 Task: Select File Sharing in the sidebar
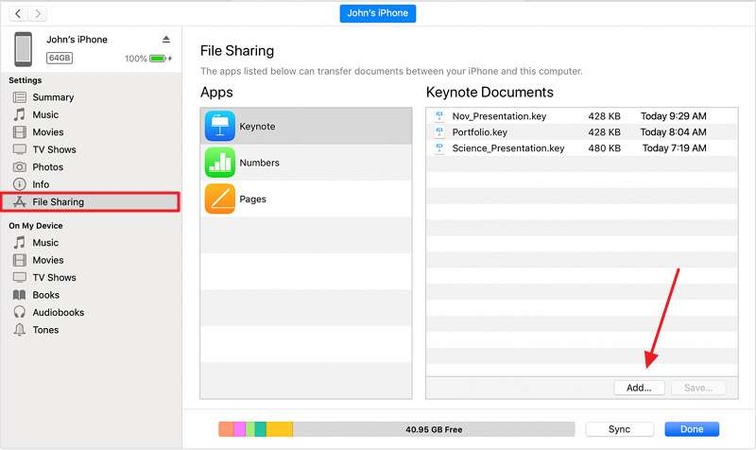pos(91,202)
